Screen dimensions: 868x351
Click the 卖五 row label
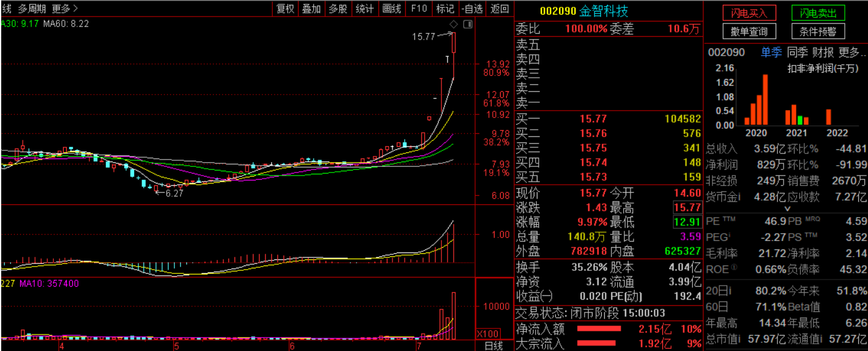(528, 45)
